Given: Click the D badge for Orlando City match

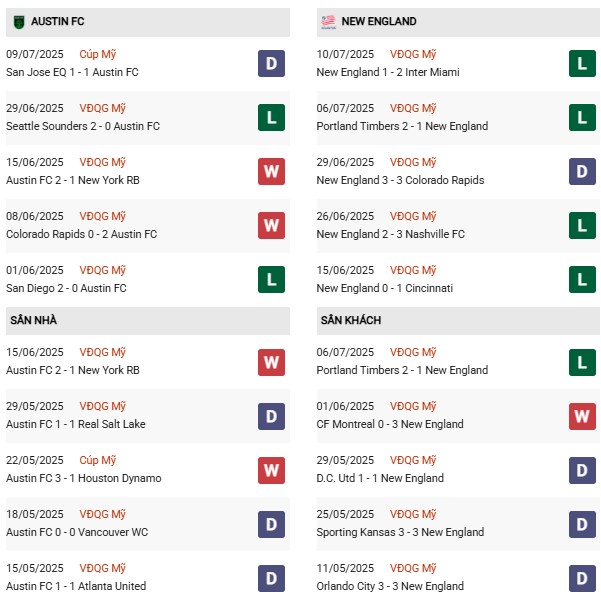Looking at the screenshot, I should tap(582, 578).
